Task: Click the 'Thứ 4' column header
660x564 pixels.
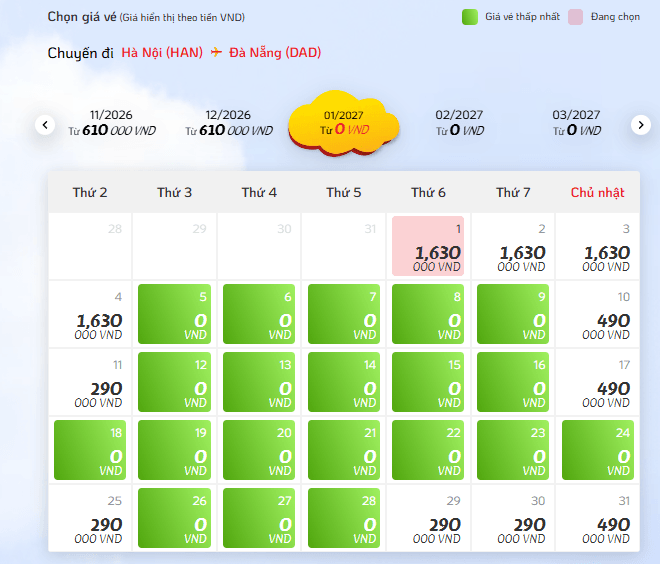Action: 259,192
